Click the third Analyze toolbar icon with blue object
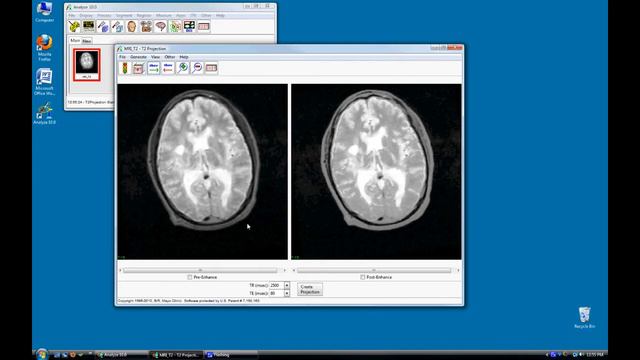Image resolution: width=640 pixels, height=360 pixels. [x=103, y=27]
